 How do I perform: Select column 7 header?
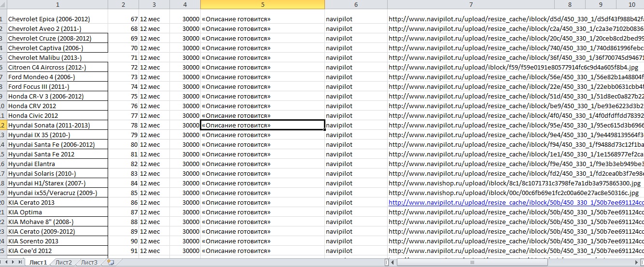click(471, 4)
